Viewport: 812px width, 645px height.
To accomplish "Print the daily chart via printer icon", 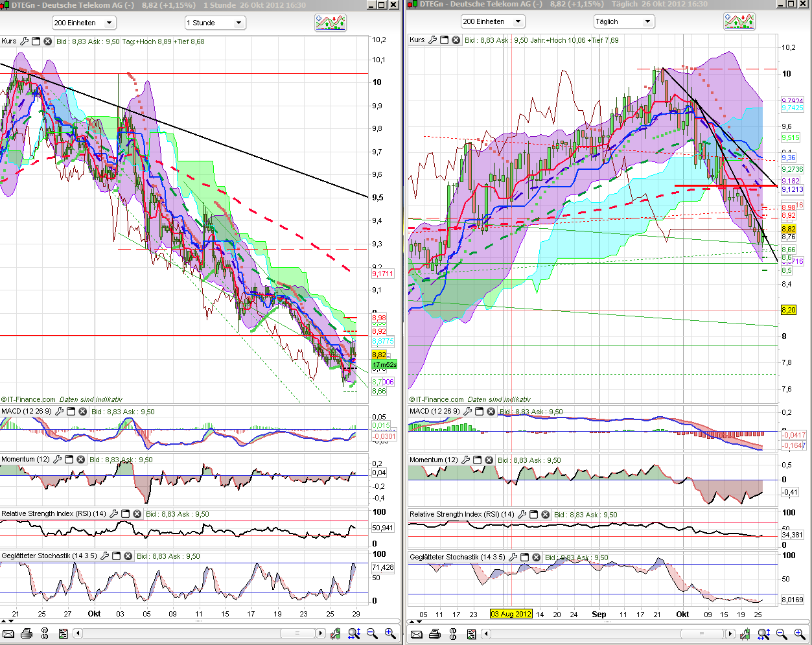I will (x=435, y=634).
